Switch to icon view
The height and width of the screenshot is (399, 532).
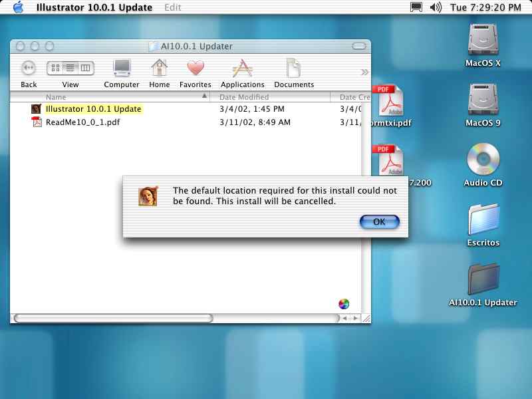pyautogui.click(x=55, y=68)
